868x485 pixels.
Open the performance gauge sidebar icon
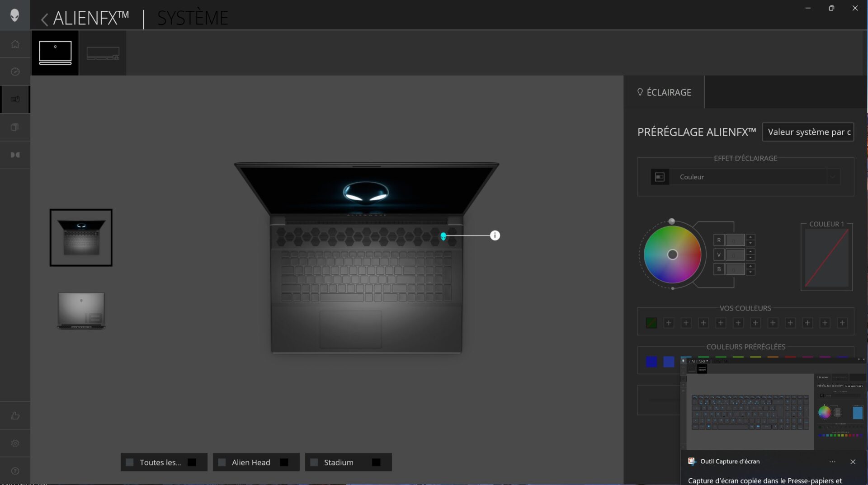pyautogui.click(x=15, y=71)
